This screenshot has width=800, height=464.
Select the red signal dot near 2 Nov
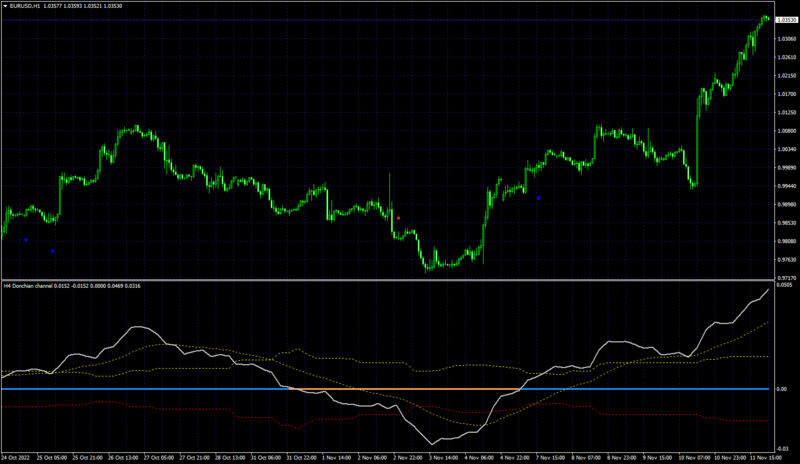tap(398, 218)
